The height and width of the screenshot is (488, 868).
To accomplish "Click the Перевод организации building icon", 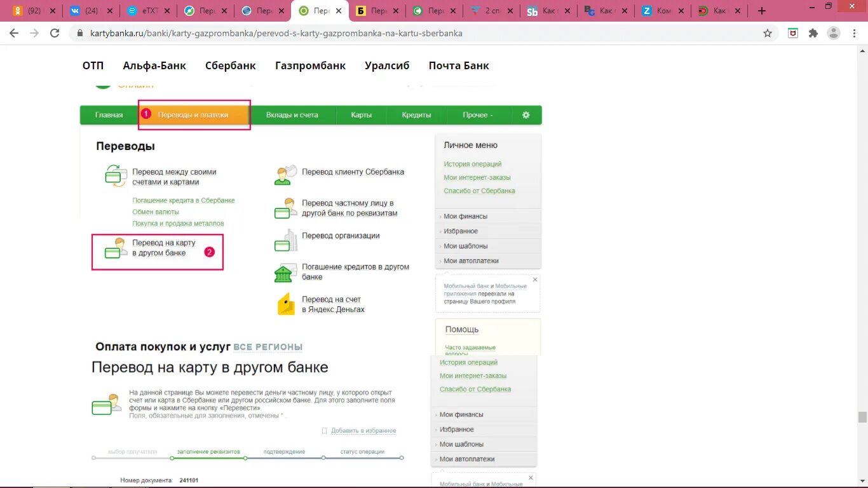I will click(286, 240).
